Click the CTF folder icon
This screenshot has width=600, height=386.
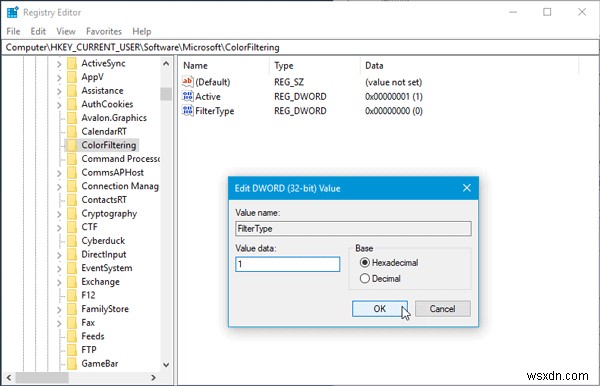pyautogui.click(x=72, y=227)
